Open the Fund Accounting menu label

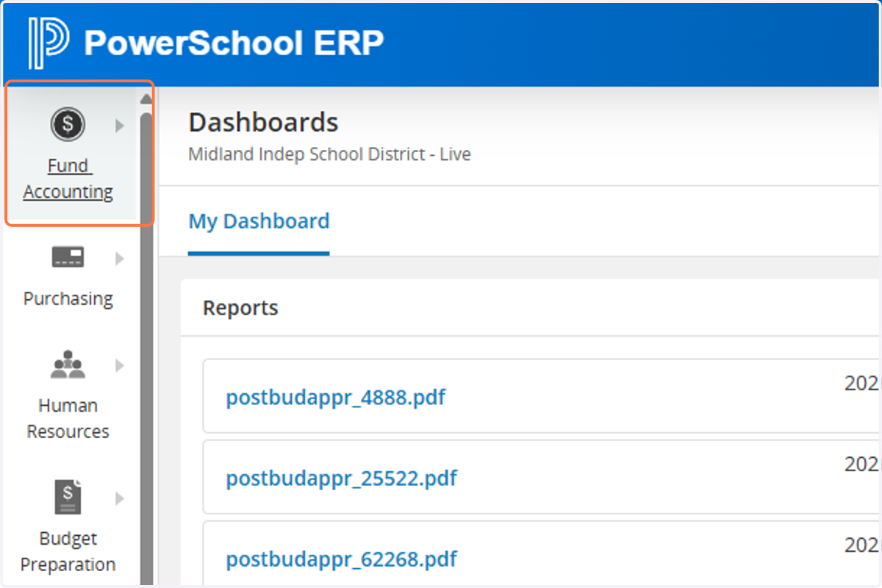click(68, 179)
